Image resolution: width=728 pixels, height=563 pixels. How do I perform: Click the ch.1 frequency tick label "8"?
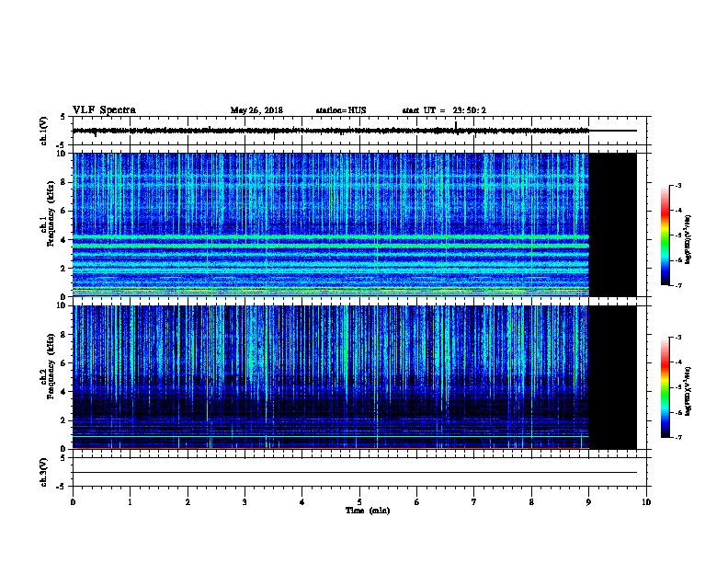[x=64, y=182]
